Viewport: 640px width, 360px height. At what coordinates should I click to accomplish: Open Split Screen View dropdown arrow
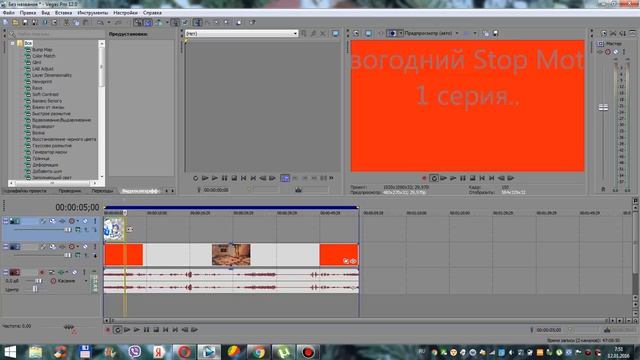point(401,33)
